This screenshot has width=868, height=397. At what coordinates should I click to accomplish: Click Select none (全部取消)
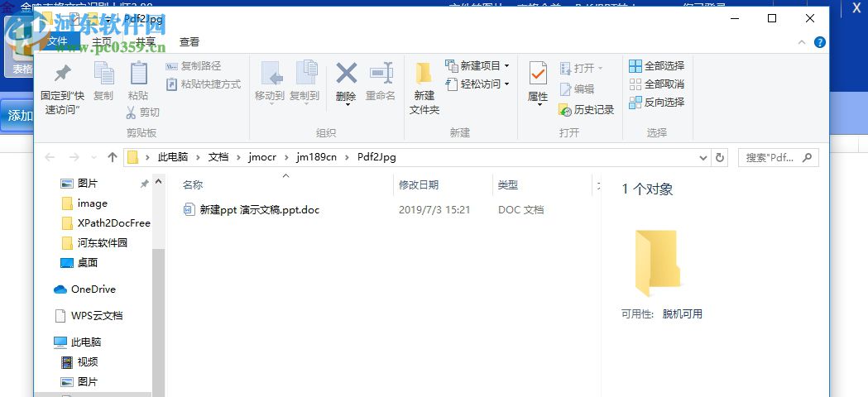tap(657, 84)
